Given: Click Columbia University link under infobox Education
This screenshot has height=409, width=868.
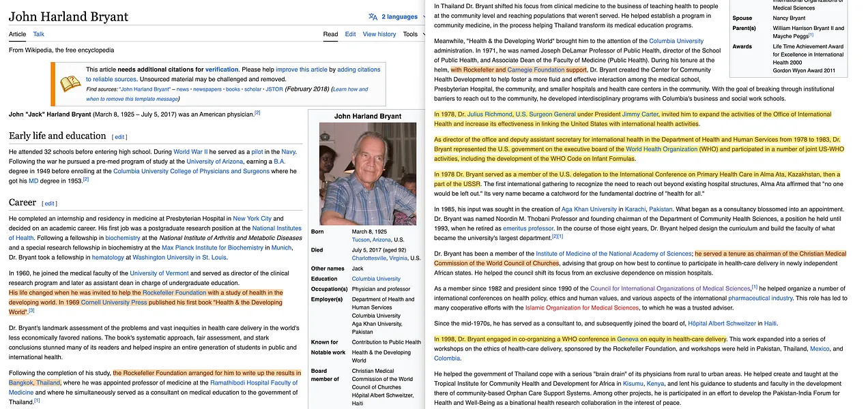Looking at the screenshot, I should click(376, 278).
